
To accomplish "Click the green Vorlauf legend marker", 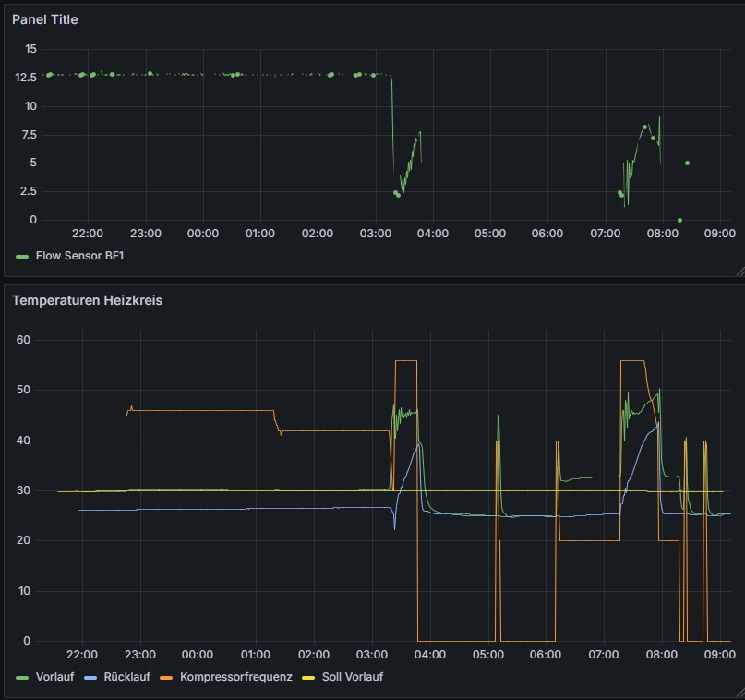I will click(23, 677).
